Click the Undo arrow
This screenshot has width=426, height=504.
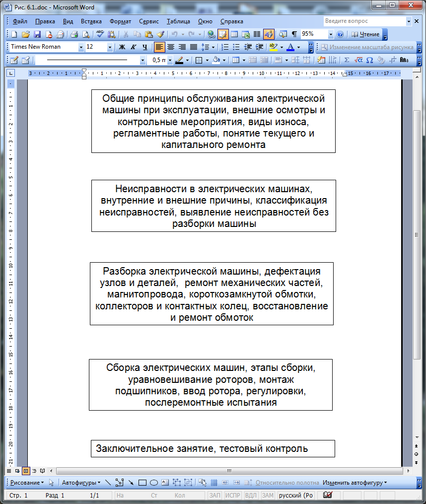175,34
